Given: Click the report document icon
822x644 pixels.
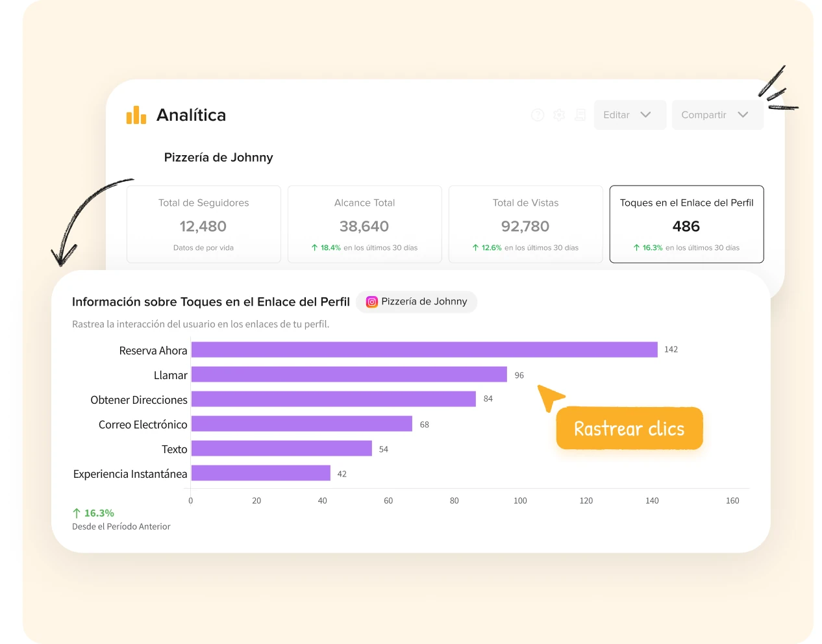Looking at the screenshot, I should coord(580,115).
